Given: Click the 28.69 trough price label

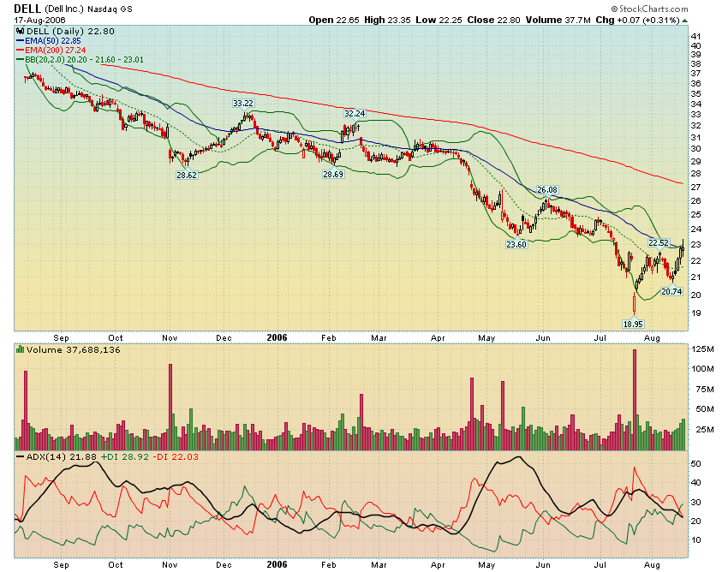Looking at the screenshot, I should 333,174.
